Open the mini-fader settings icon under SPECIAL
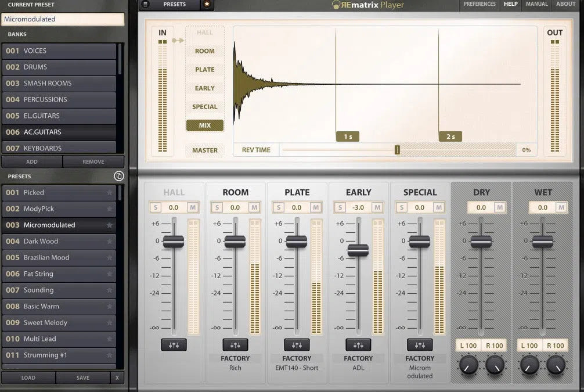Image resolution: width=584 pixels, height=392 pixels. (420, 344)
